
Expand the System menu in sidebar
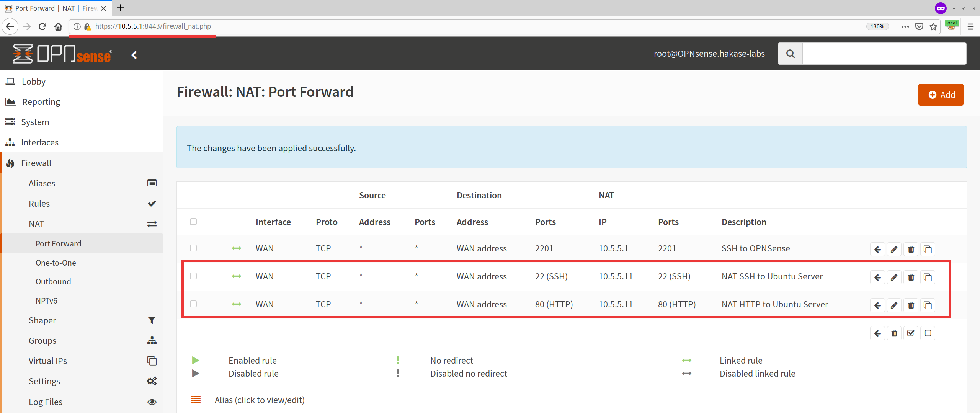point(35,122)
